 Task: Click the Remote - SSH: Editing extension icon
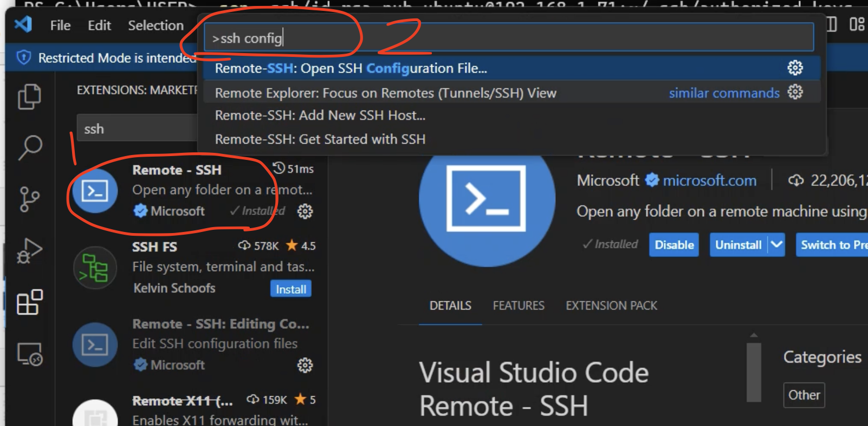point(95,345)
